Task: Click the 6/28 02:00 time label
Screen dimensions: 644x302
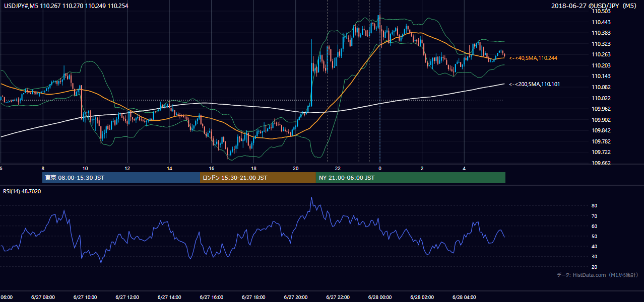Action: coord(422,297)
